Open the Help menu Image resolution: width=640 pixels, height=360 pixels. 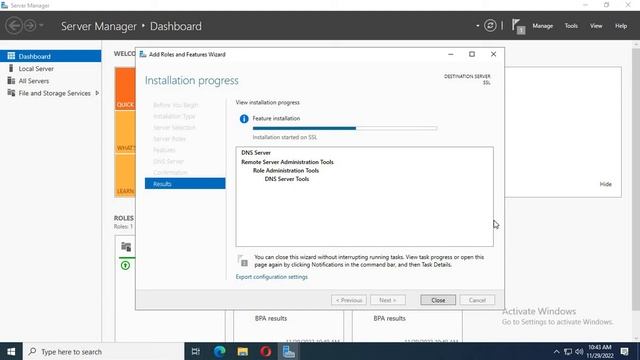click(x=621, y=26)
